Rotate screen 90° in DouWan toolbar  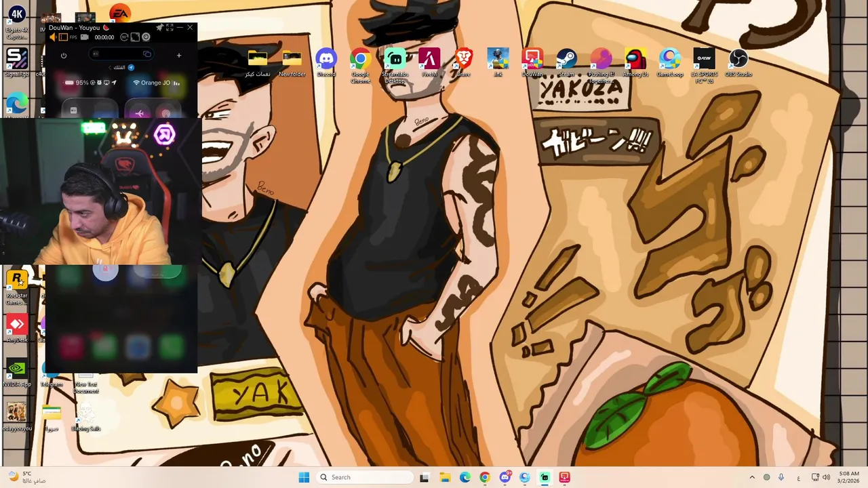tap(124, 37)
